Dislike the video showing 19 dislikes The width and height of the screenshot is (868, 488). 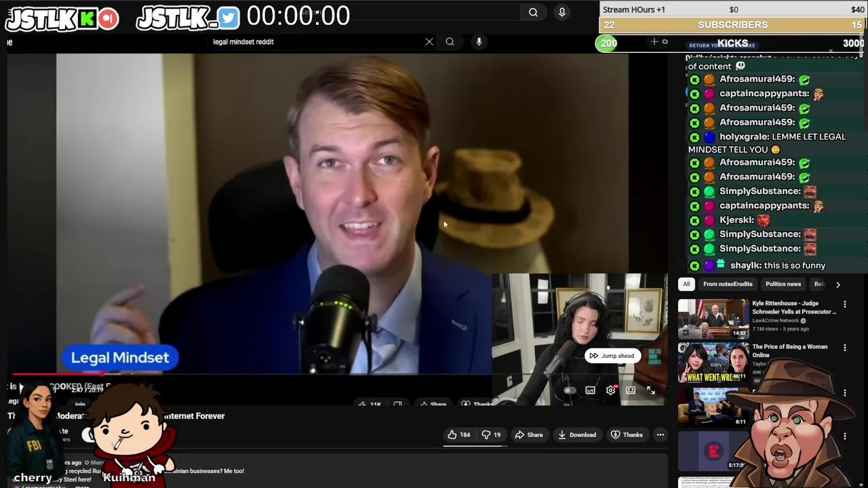pos(491,435)
